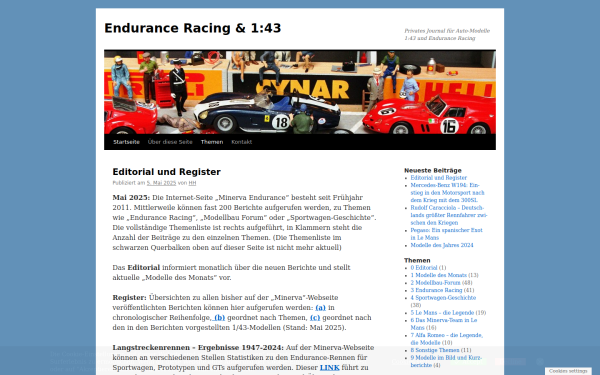The image size is (600, 375).
Task: Go to Startseite in navigation bar
Action: tap(126, 142)
